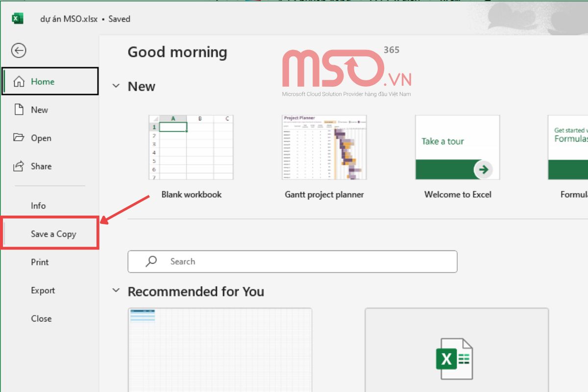Click the Blank workbook label
The width and height of the screenshot is (588, 392).
point(192,195)
